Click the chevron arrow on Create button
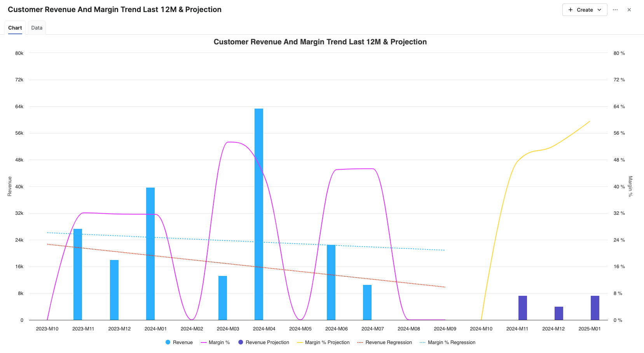 [599, 10]
